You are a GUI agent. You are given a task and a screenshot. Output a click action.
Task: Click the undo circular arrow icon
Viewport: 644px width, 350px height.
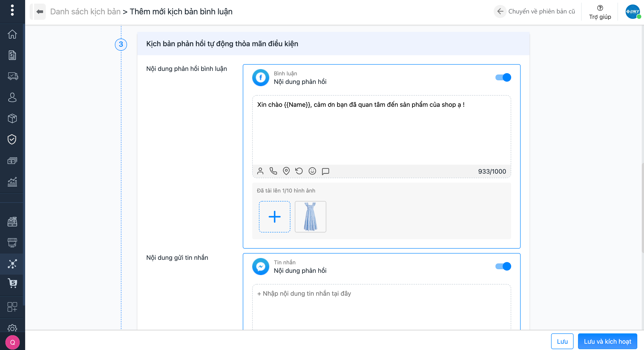coord(299,171)
